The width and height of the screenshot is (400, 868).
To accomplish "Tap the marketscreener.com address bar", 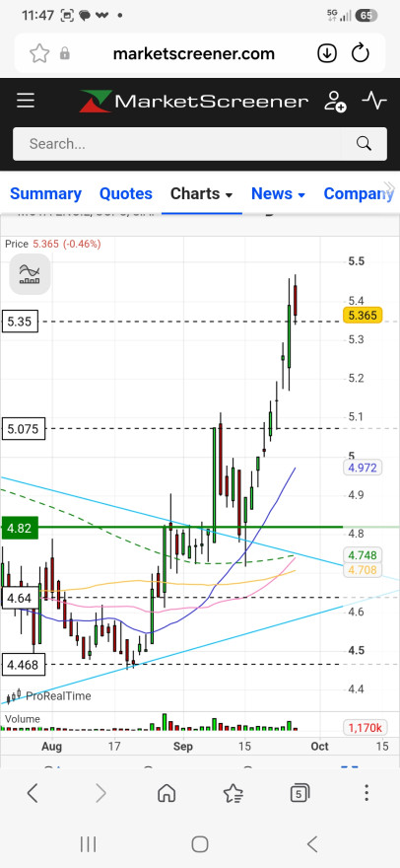I will (194, 53).
